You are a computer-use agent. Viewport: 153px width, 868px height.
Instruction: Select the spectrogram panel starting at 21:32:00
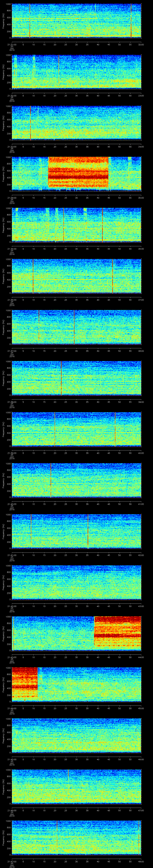[x=76, y=72]
